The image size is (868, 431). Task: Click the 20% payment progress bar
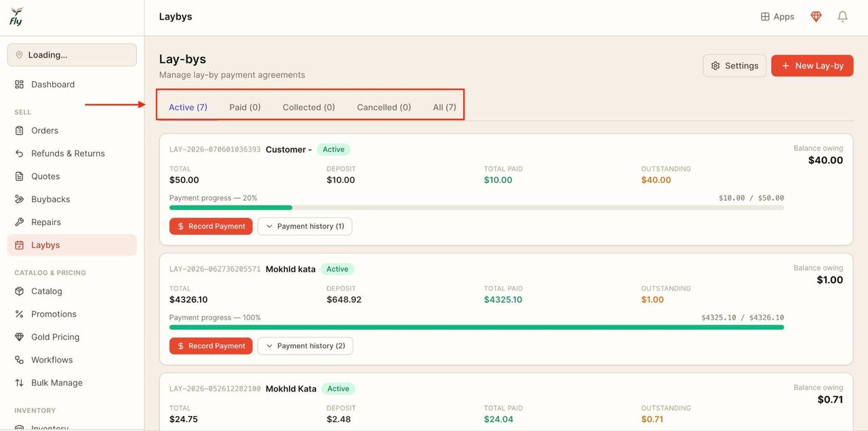coord(477,207)
